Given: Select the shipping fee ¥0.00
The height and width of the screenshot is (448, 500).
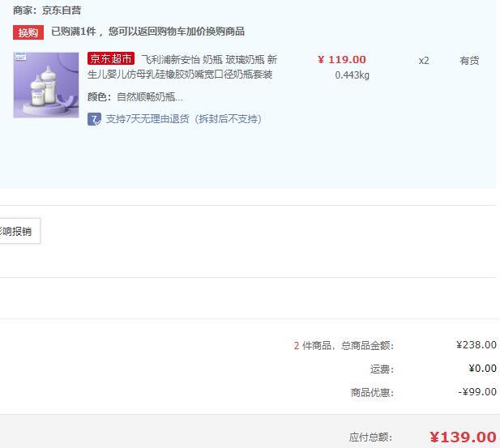Looking at the screenshot, I should (482, 369).
